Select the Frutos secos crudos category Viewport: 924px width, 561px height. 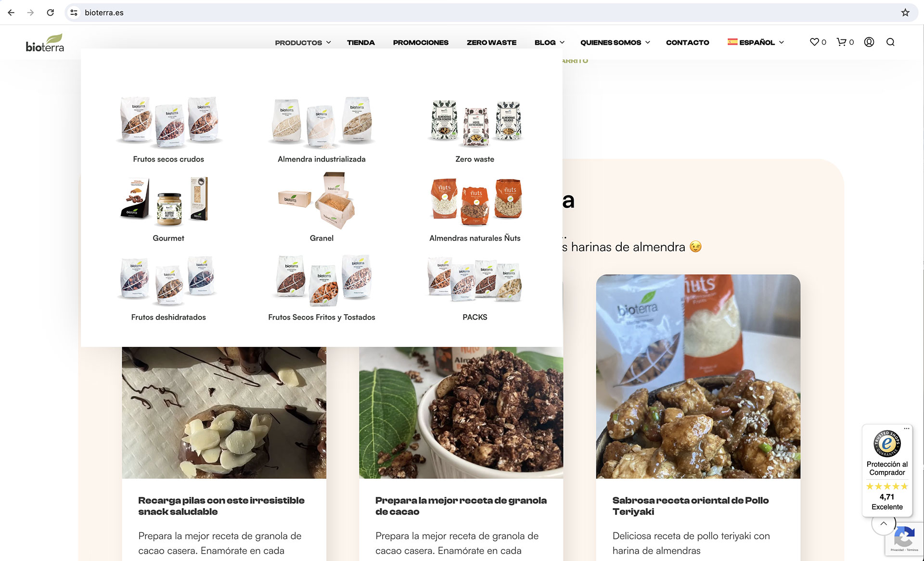168,159
